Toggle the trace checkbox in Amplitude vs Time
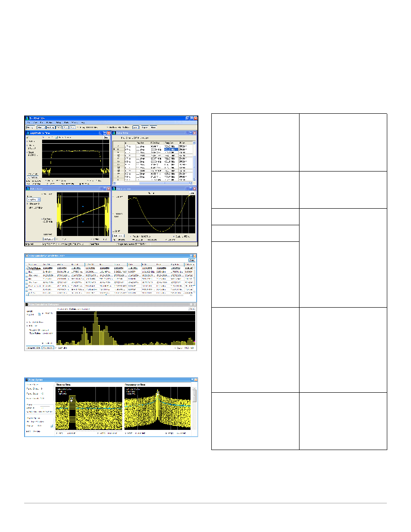Image resolution: width=411 pixels, height=532 pixels. 56,137
